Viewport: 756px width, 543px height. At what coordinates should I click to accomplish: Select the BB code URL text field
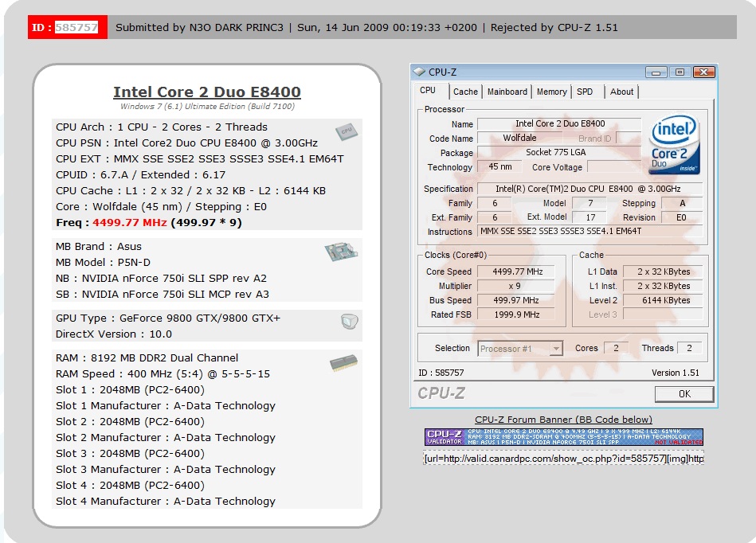coord(563,458)
